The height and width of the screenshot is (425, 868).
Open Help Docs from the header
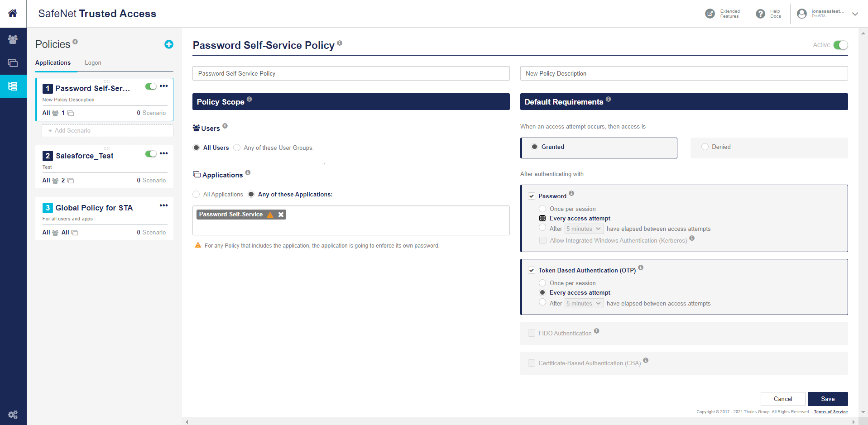761,14
